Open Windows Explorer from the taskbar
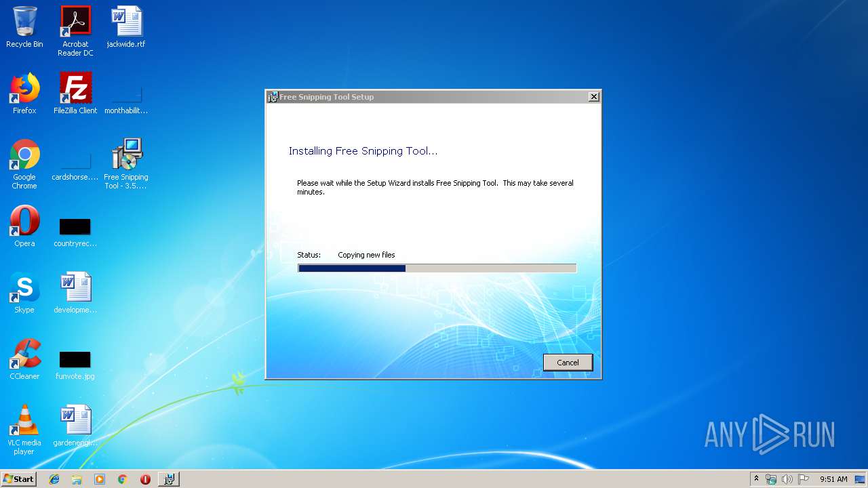Image resolution: width=868 pixels, height=488 pixels. click(77, 479)
